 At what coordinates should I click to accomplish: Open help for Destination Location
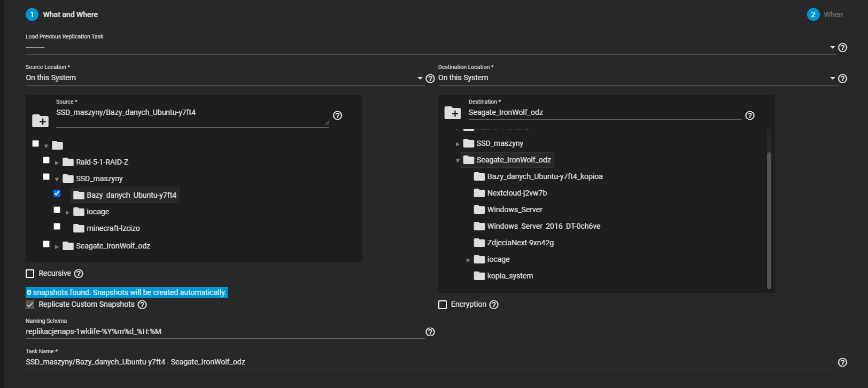click(842, 79)
